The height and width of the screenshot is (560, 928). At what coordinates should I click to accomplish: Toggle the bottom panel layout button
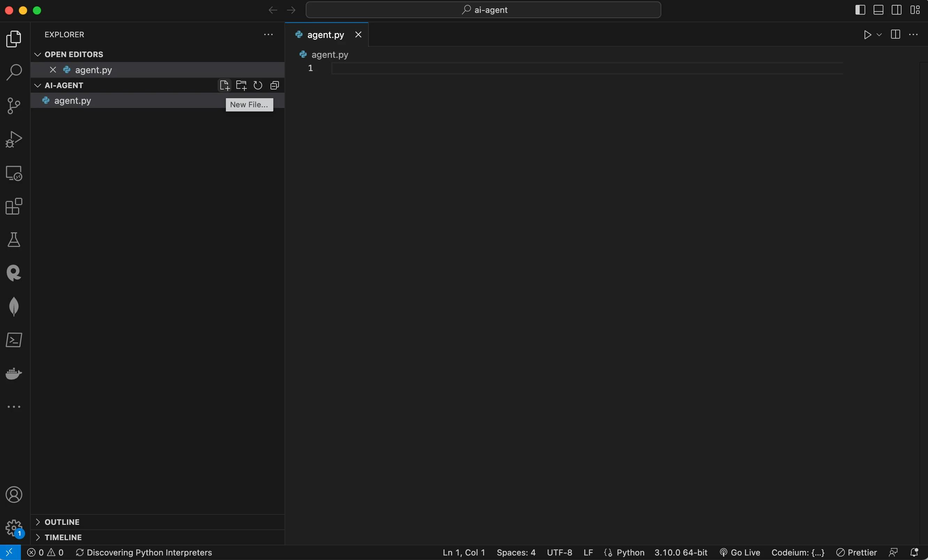click(878, 10)
